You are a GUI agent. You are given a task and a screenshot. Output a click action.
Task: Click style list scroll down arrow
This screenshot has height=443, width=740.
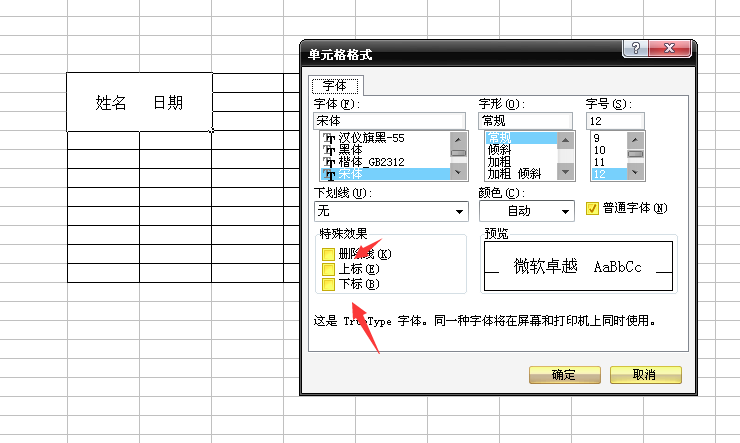(565, 172)
